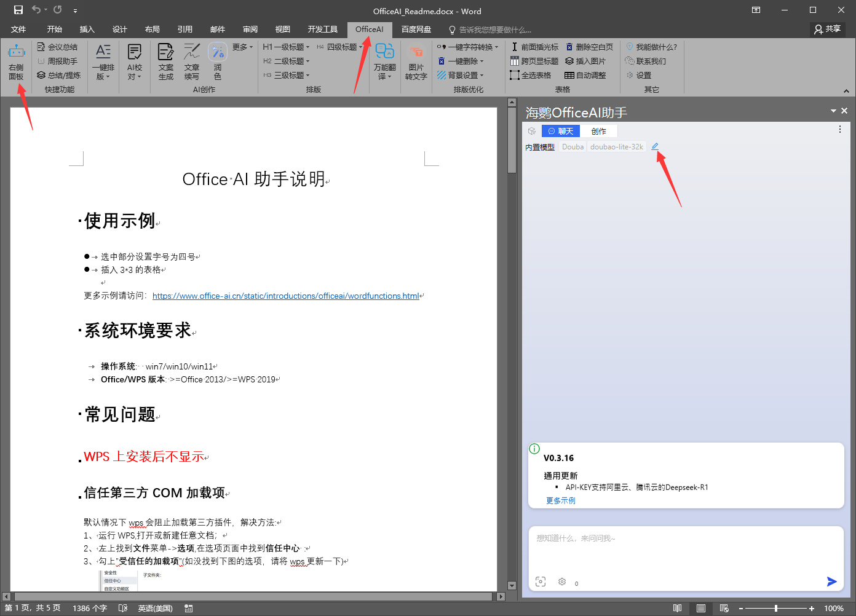Click the zoom in plus button
Image resolution: width=856 pixels, height=616 pixels.
click(x=812, y=608)
